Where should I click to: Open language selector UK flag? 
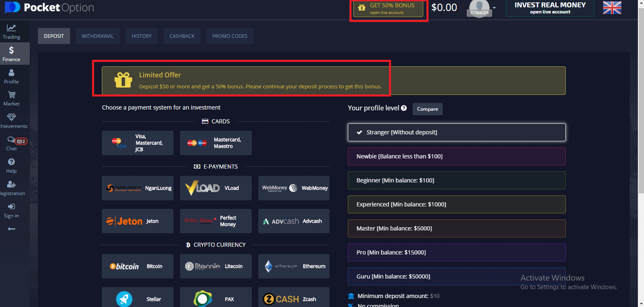tap(612, 8)
